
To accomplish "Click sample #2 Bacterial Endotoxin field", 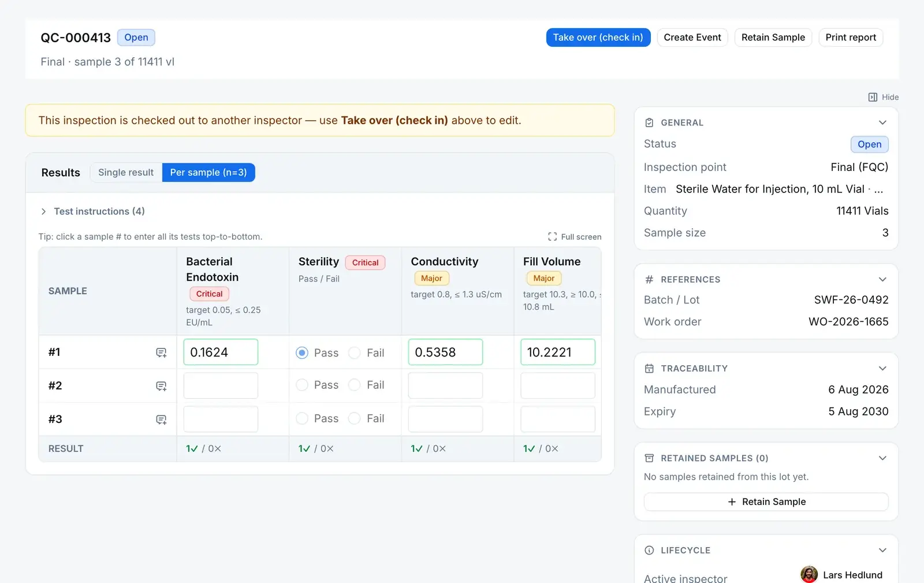I will click(221, 385).
